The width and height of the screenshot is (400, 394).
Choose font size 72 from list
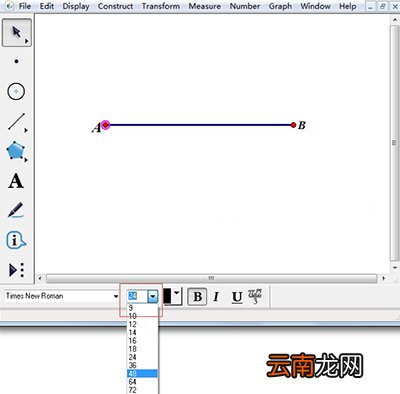coord(143,390)
